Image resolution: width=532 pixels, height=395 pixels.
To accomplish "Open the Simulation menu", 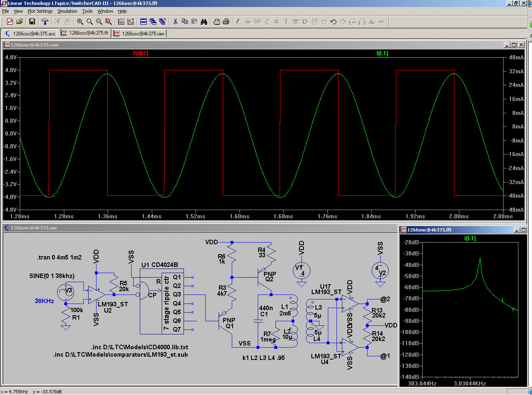I will click(67, 11).
